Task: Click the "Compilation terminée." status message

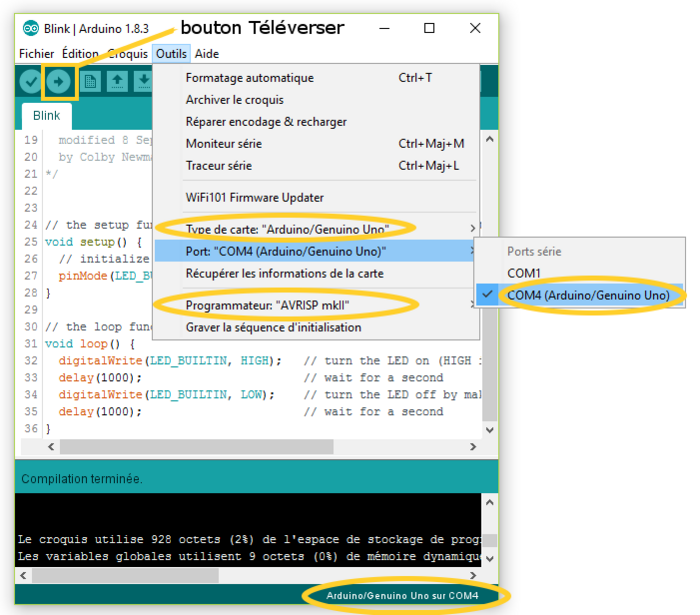Action: point(82,479)
